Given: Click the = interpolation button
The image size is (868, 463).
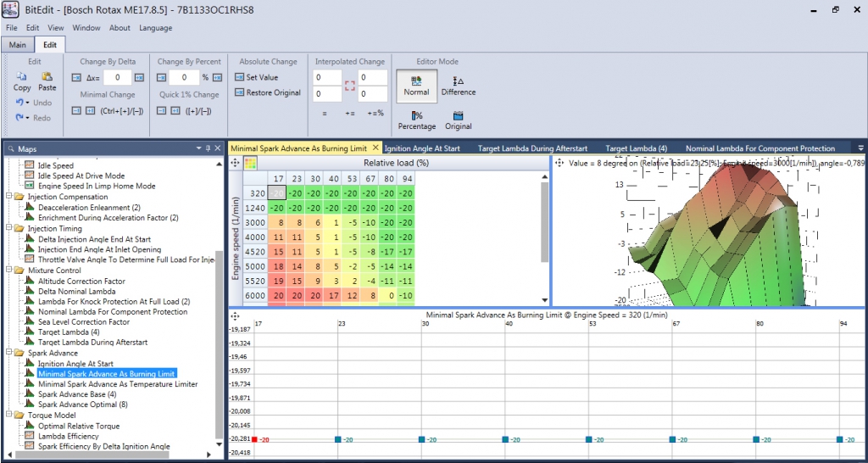Looking at the screenshot, I should coord(325,113).
